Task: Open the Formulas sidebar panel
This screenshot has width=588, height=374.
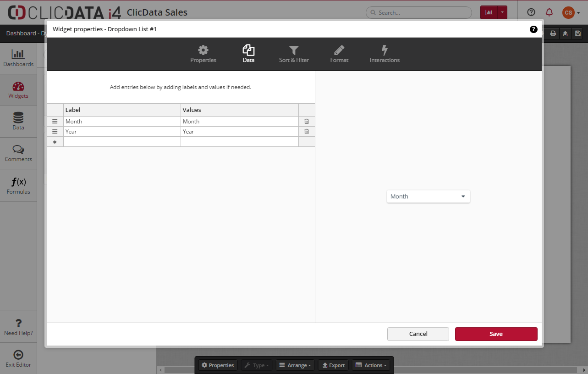Action: [18, 185]
